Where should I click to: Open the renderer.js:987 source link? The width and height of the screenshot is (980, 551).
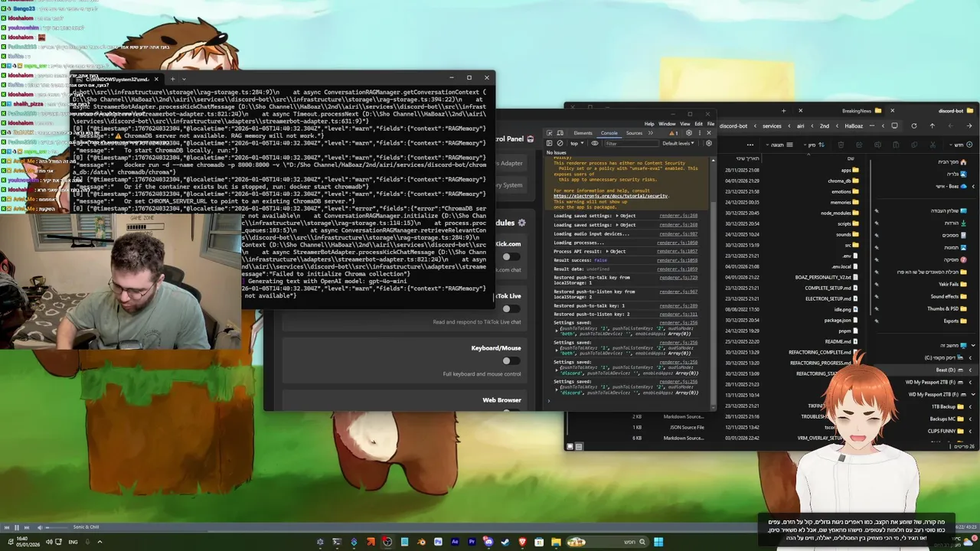click(x=678, y=233)
